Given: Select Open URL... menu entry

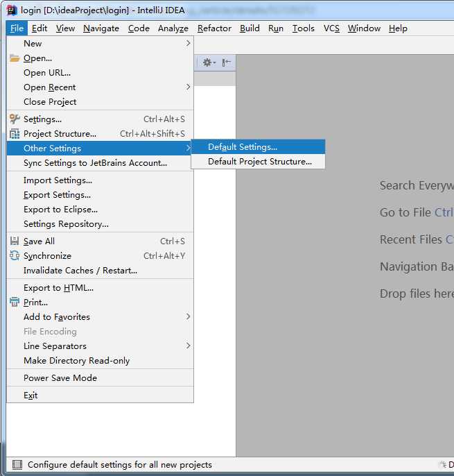Looking at the screenshot, I should [100, 73].
